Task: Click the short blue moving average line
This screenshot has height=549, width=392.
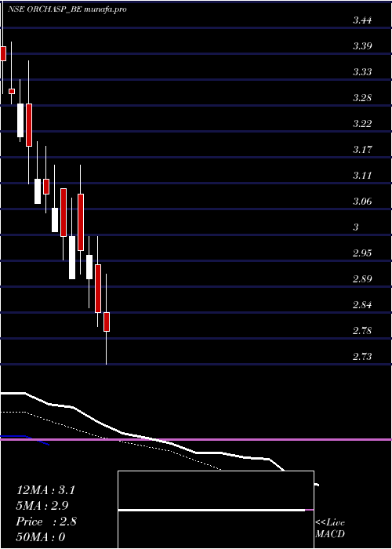Action: (x=24, y=439)
